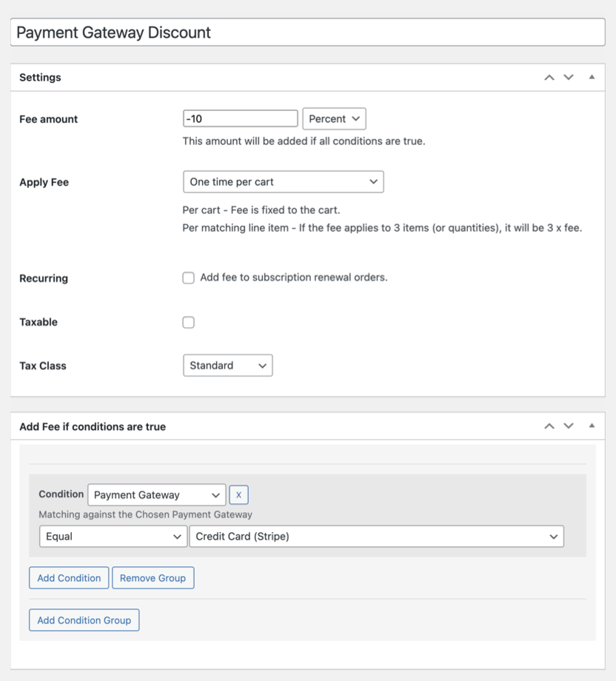Image resolution: width=616 pixels, height=681 pixels.
Task: Collapse the Settings panel triangle toggle
Action: (x=592, y=77)
